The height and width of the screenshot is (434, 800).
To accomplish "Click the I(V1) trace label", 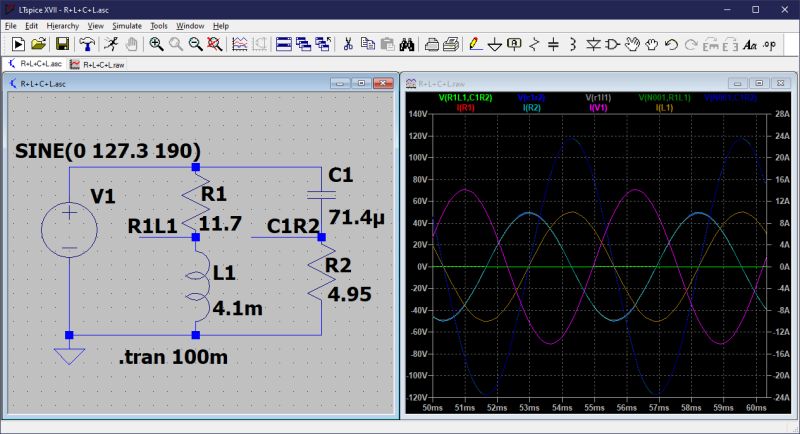I will [598, 108].
